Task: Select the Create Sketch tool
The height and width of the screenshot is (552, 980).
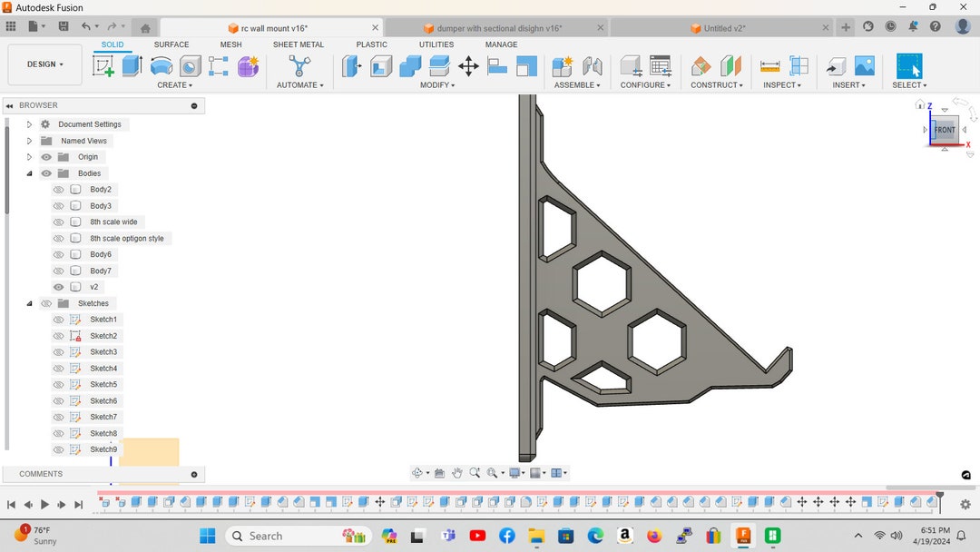Action: pos(103,65)
